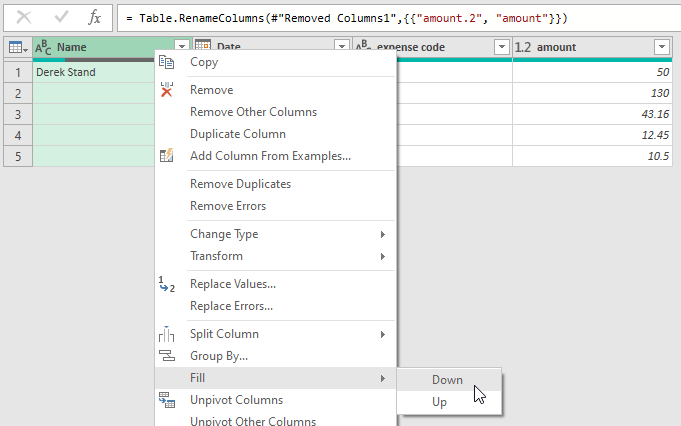Viewport: 681px width, 426px height.
Task: Select row number 2
Action: click(18, 93)
